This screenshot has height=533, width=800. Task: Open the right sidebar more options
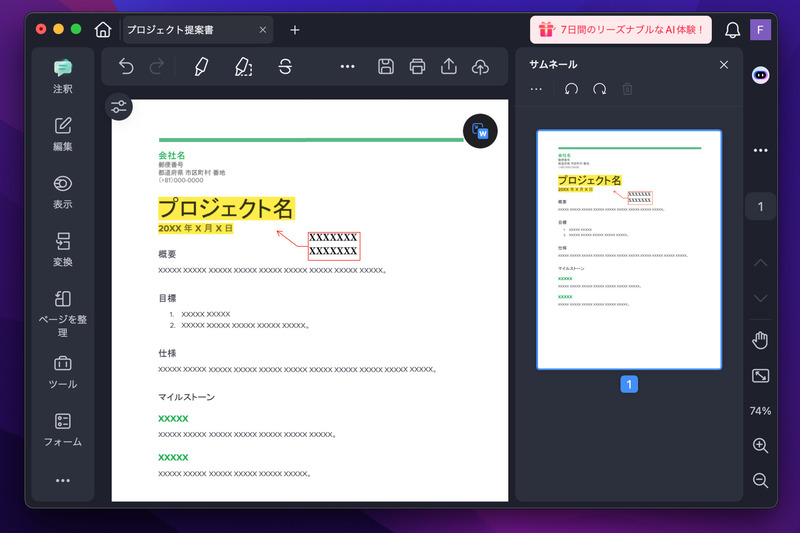tap(761, 150)
